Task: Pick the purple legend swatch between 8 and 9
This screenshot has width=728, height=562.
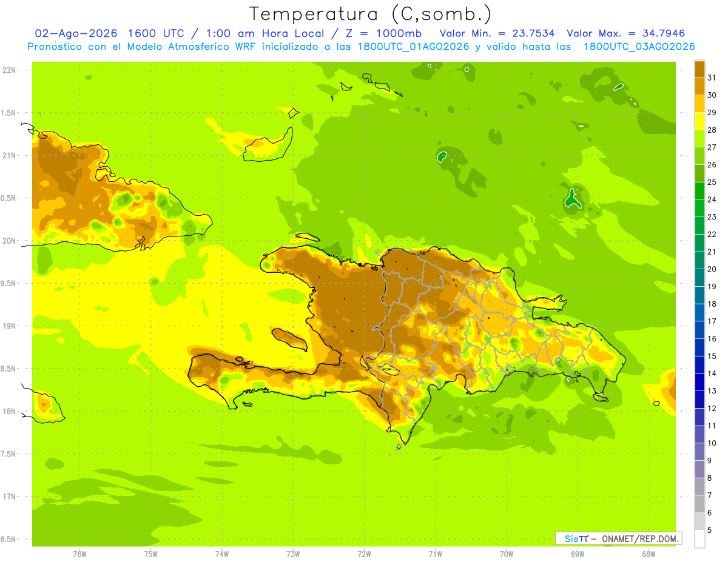Action: pyautogui.click(x=699, y=469)
